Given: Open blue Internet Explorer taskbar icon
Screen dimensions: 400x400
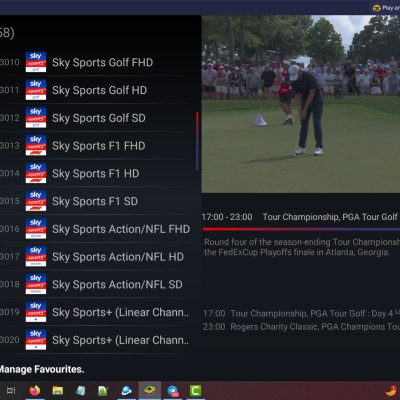Looking at the screenshot, I should tap(127, 391).
